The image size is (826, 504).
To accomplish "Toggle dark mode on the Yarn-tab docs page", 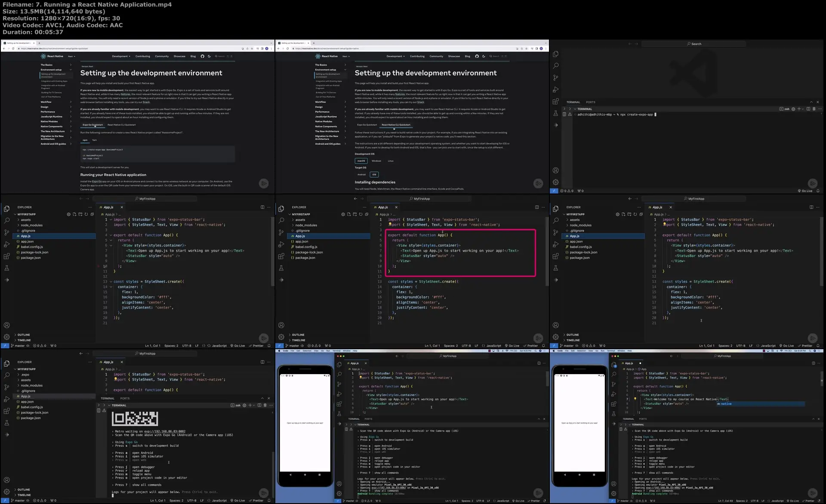I will (x=209, y=56).
